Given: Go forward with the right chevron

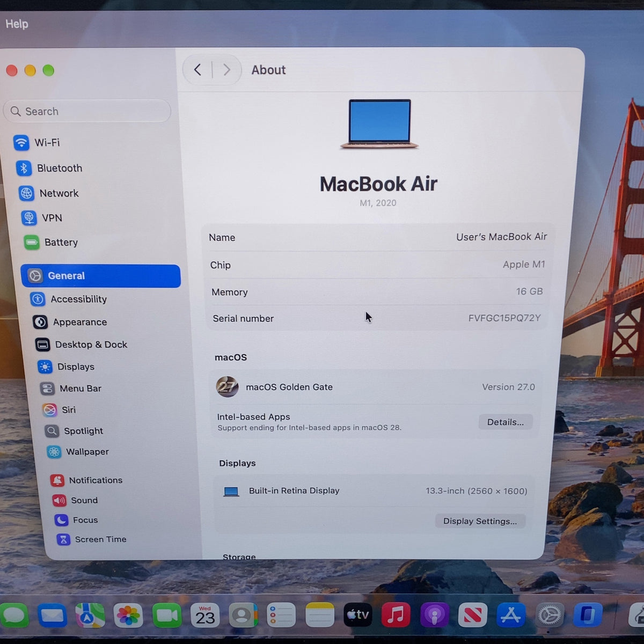Looking at the screenshot, I should point(226,70).
